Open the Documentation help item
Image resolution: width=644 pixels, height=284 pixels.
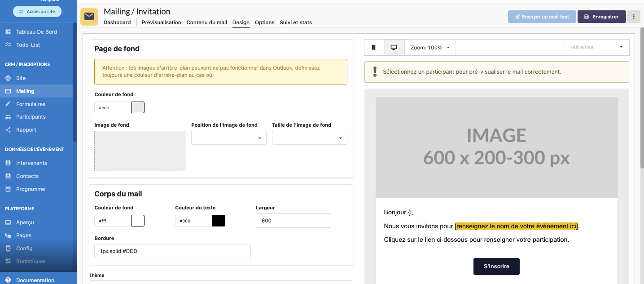point(35,280)
